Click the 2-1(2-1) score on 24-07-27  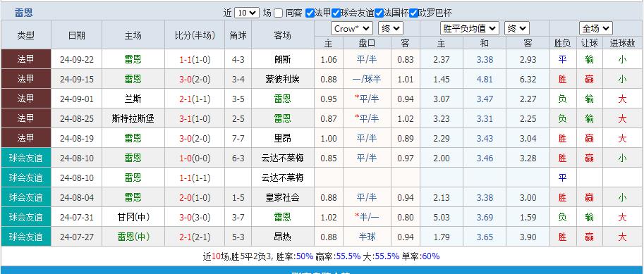[195, 237]
